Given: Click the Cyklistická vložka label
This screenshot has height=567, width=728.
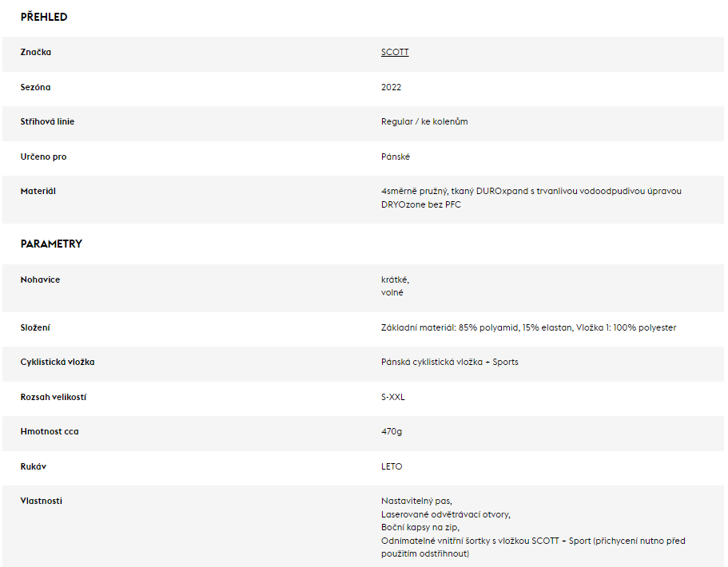Looking at the screenshot, I should (58, 362).
